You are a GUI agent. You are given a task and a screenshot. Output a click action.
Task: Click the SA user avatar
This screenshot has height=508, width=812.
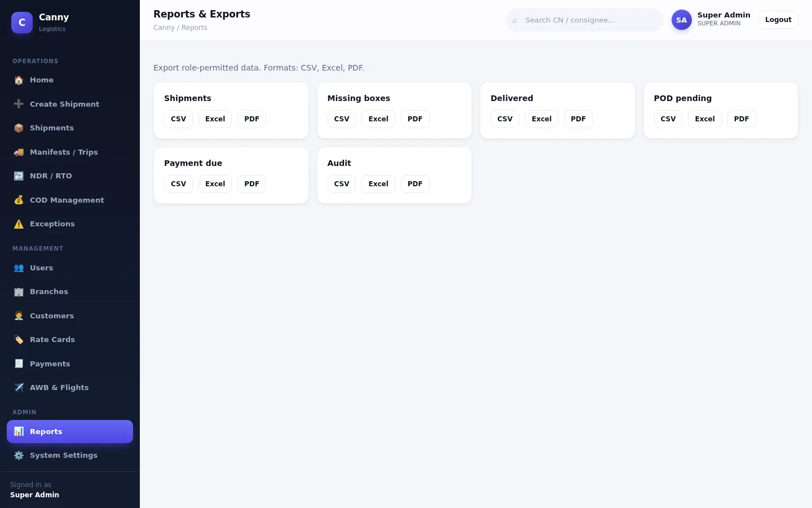coord(681,20)
